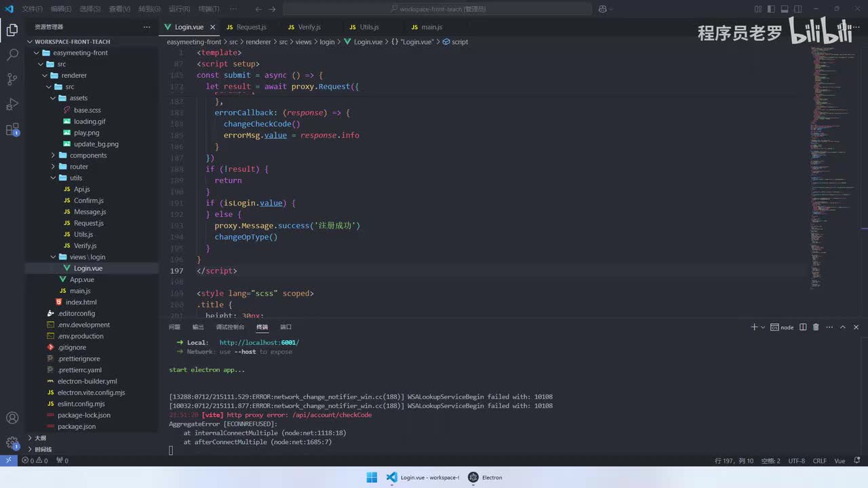Open the Extensions view
The width and height of the screenshot is (868, 488).
coord(12,129)
